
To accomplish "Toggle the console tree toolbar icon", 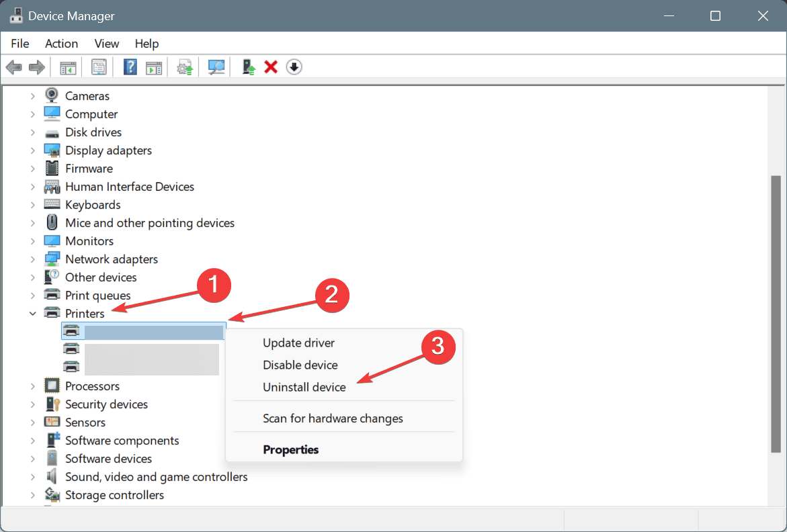I will coord(68,67).
